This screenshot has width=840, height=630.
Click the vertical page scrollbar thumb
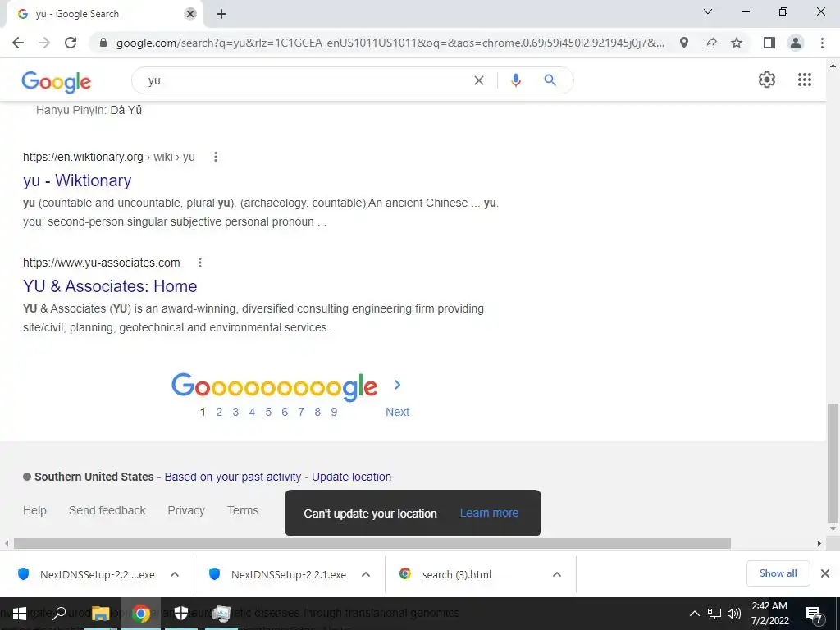point(833,463)
